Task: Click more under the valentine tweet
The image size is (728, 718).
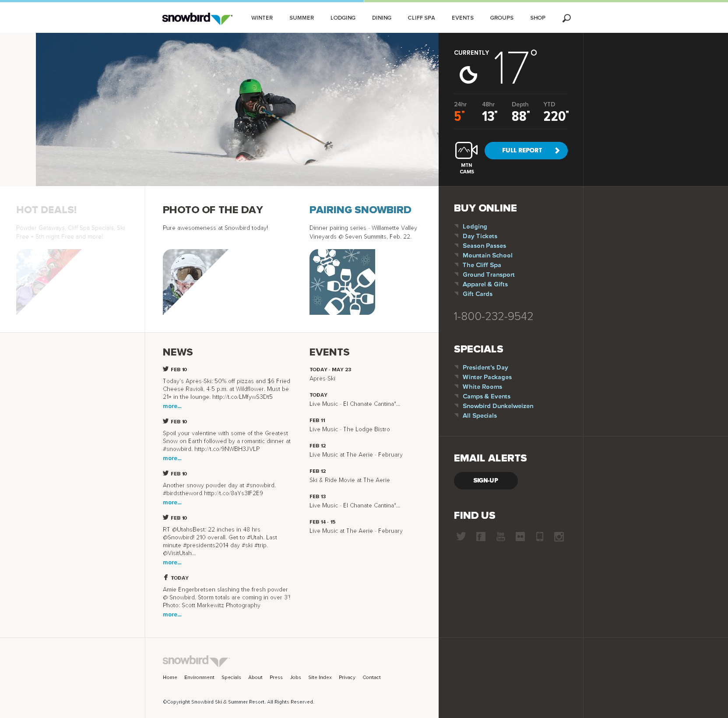Action: click(x=172, y=458)
